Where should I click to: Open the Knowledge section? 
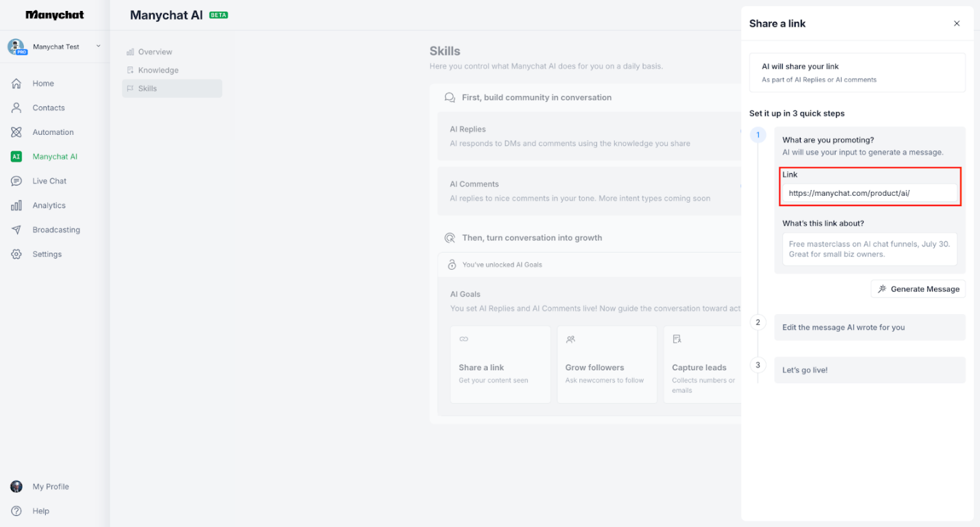pyautogui.click(x=159, y=70)
